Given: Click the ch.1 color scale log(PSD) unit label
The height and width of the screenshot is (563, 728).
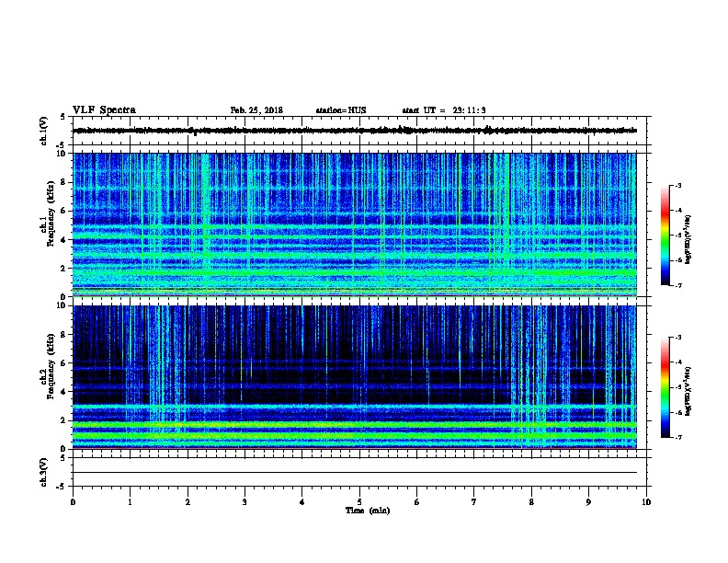Looking at the screenshot, I should pyautogui.click(x=688, y=239).
